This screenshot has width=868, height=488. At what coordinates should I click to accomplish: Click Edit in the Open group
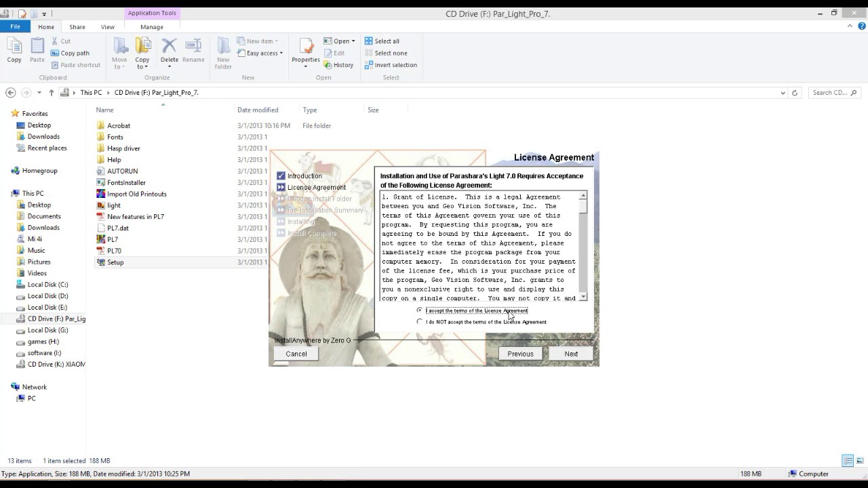click(334, 53)
